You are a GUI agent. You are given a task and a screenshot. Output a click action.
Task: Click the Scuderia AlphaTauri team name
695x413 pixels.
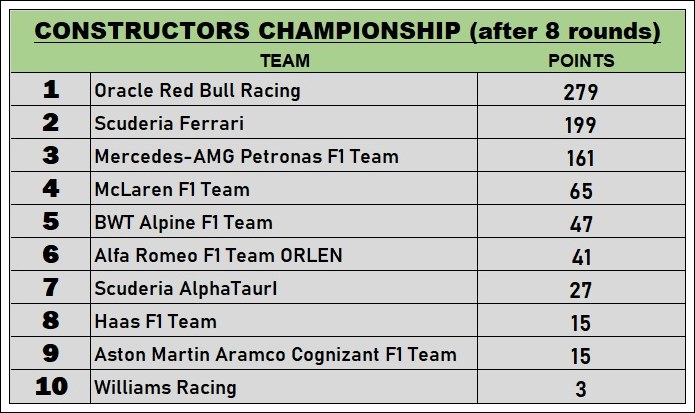(x=186, y=288)
